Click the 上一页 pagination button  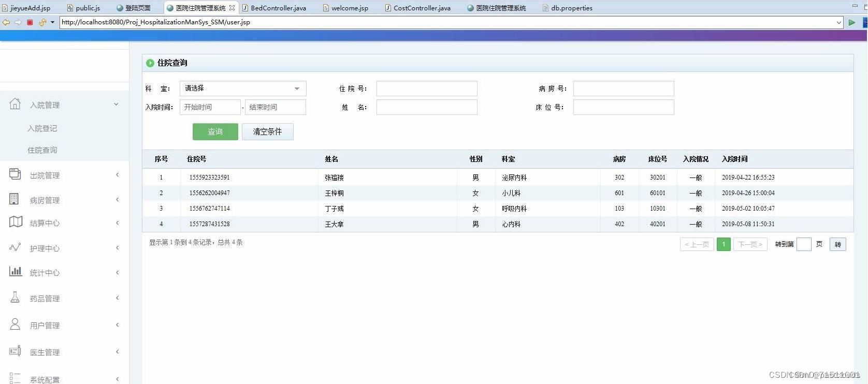[697, 244]
